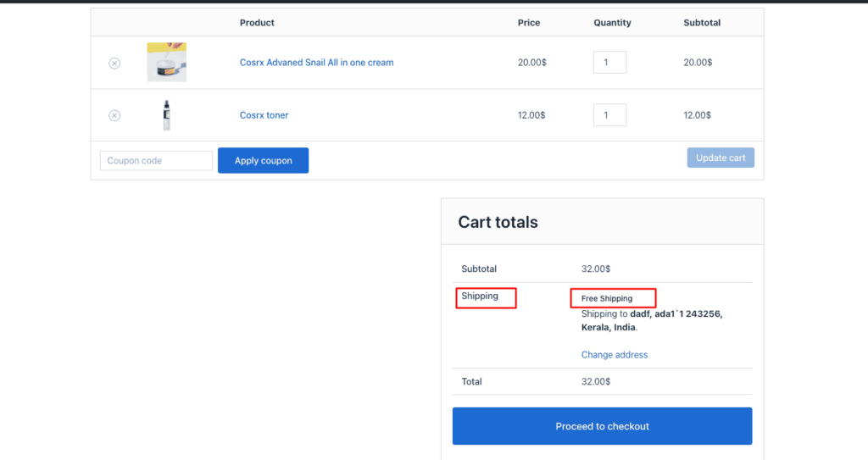This screenshot has width=868, height=460.
Task: Select the 12.00$ subtotal for Cosrx toner
Action: (698, 115)
